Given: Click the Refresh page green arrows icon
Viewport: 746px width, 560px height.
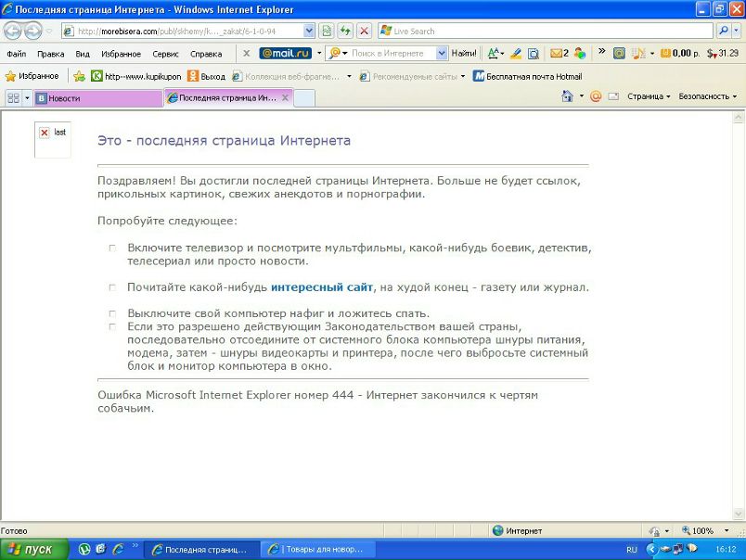Looking at the screenshot, I should tap(344, 31).
